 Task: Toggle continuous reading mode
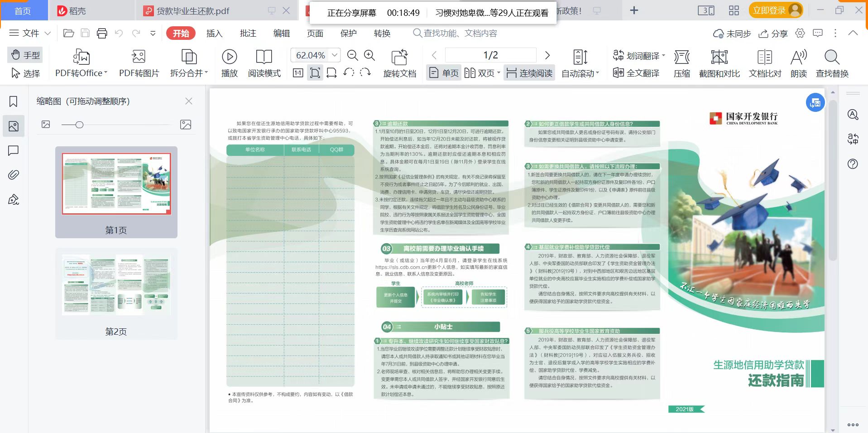(x=529, y=73)
